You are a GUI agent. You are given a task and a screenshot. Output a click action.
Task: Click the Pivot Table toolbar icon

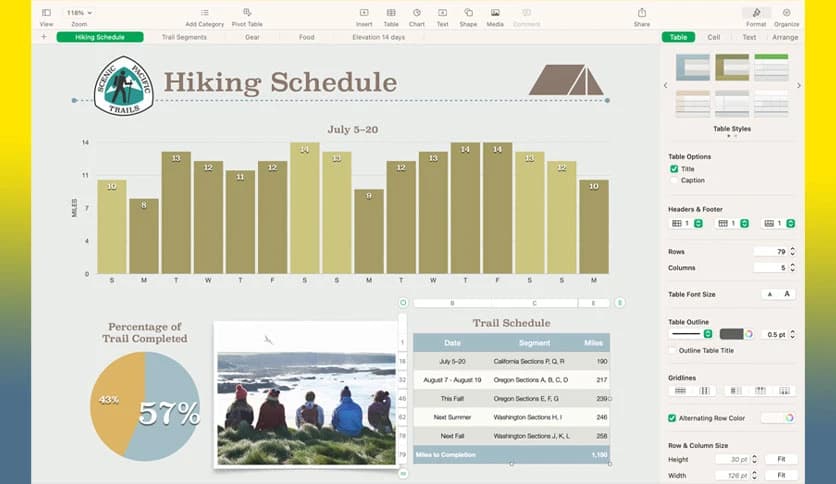(247, 12)
